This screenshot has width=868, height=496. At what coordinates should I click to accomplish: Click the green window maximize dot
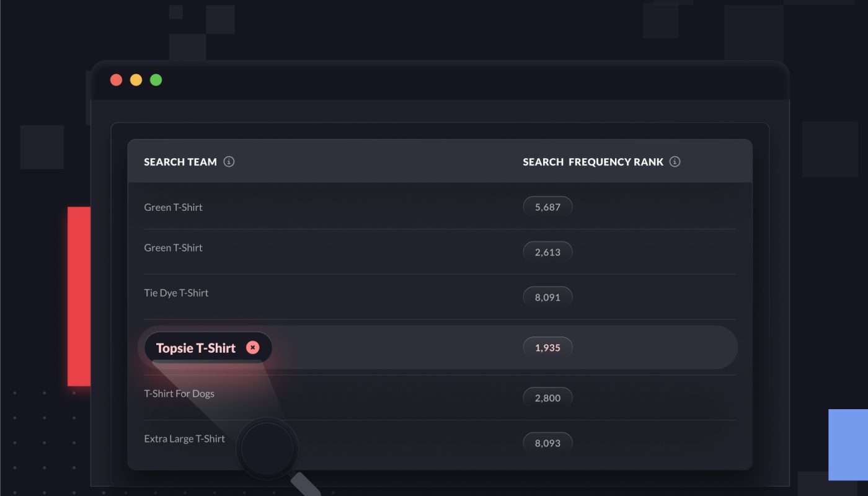(x=156, y=80)
